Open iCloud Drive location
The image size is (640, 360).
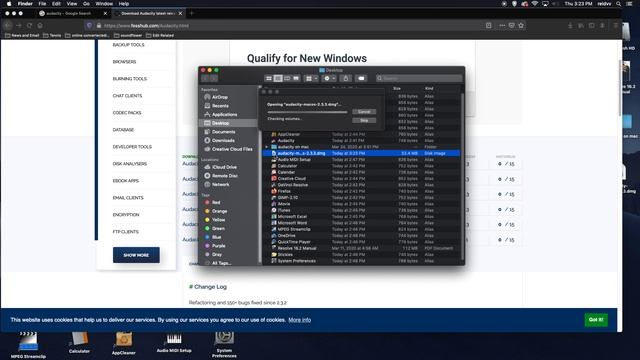[224, 167]
